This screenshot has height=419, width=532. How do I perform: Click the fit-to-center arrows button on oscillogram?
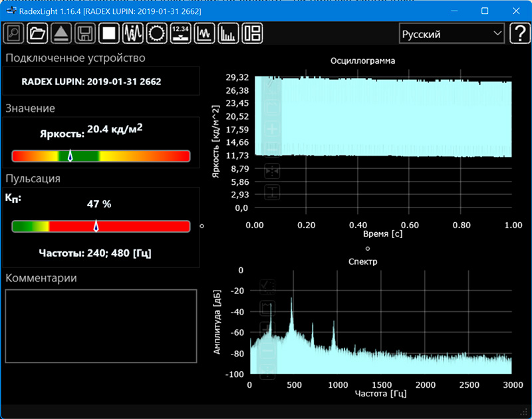coord(272,171)
